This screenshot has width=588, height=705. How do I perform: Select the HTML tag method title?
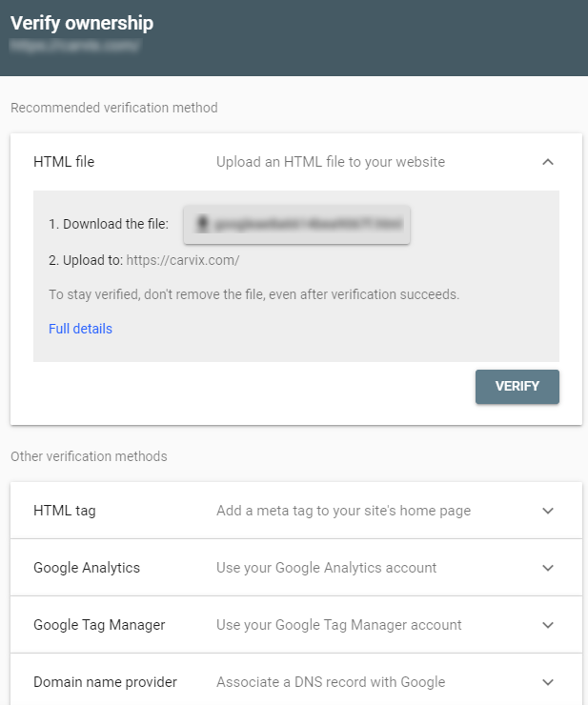coord(65,511)
